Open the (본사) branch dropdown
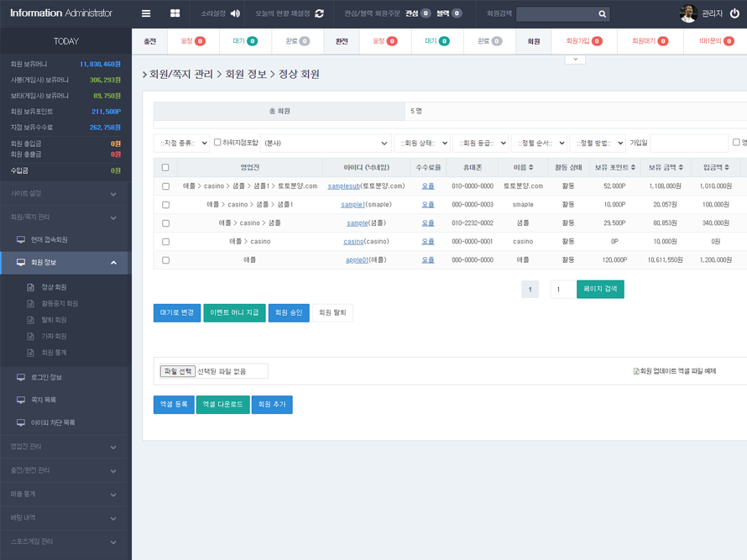 326,143
